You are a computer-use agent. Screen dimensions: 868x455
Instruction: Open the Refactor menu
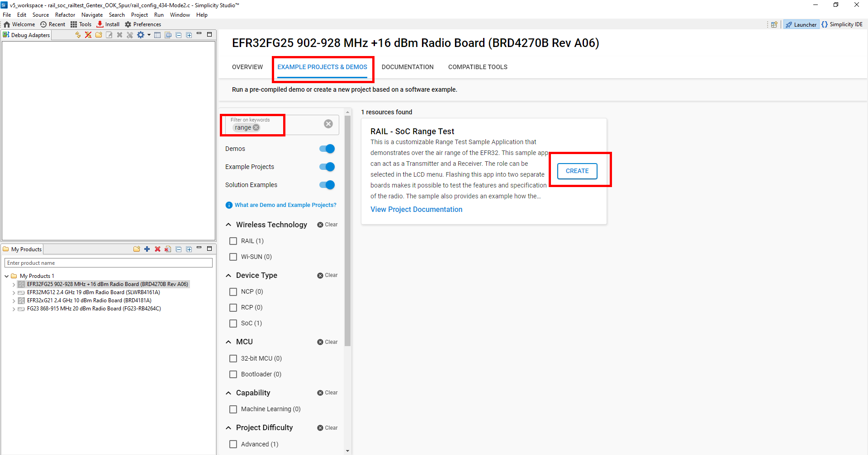pos(65,15)
